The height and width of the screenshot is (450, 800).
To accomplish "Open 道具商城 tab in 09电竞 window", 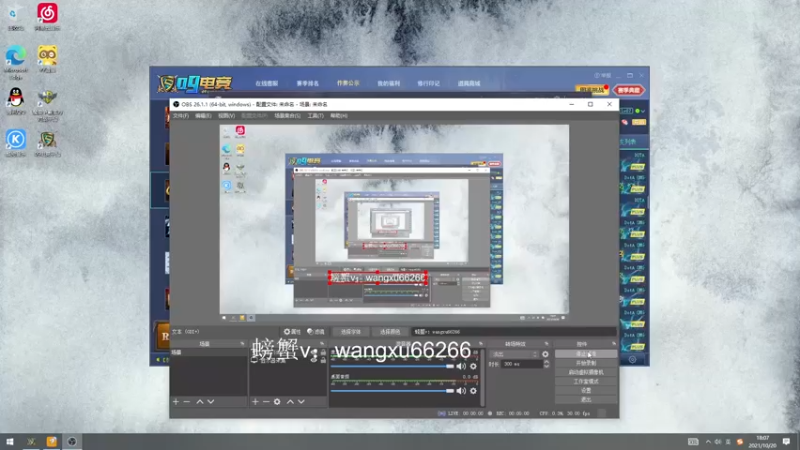I will tap(469, 83).
